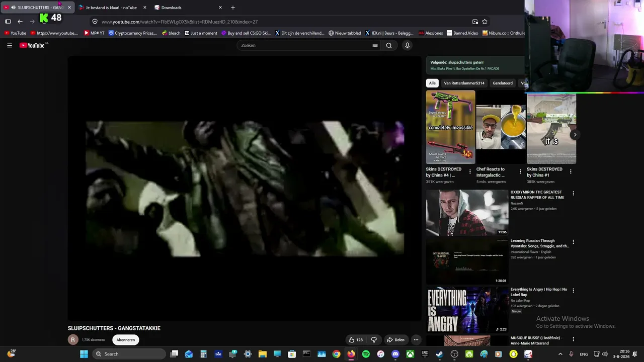
Task: Open the 'Banned.Video' bookmark
Action: pyautogui.click(x=462, y=33)
